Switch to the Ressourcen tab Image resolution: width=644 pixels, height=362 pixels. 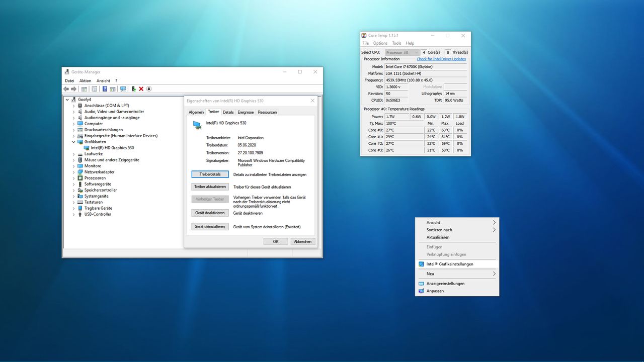[267, 112]
